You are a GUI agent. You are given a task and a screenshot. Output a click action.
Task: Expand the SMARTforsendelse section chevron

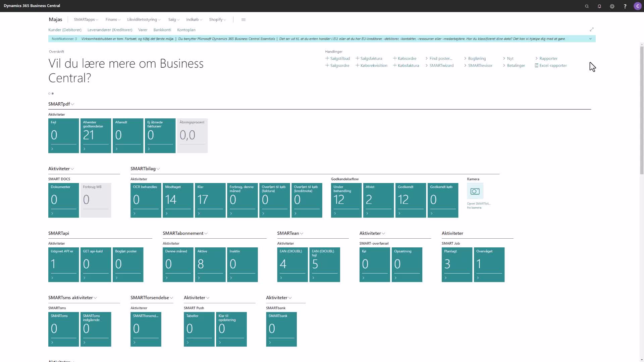pyautogui.click(x=171, y=298)
